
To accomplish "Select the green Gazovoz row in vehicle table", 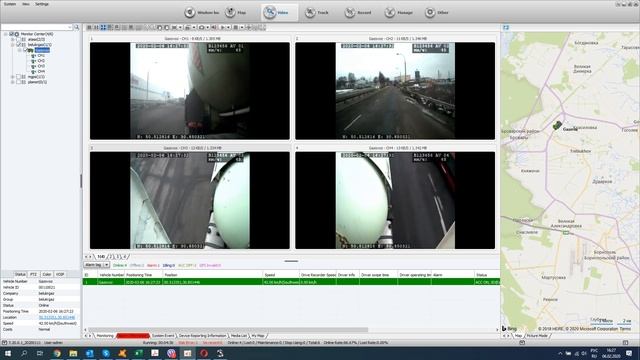I will coord(291,282).
